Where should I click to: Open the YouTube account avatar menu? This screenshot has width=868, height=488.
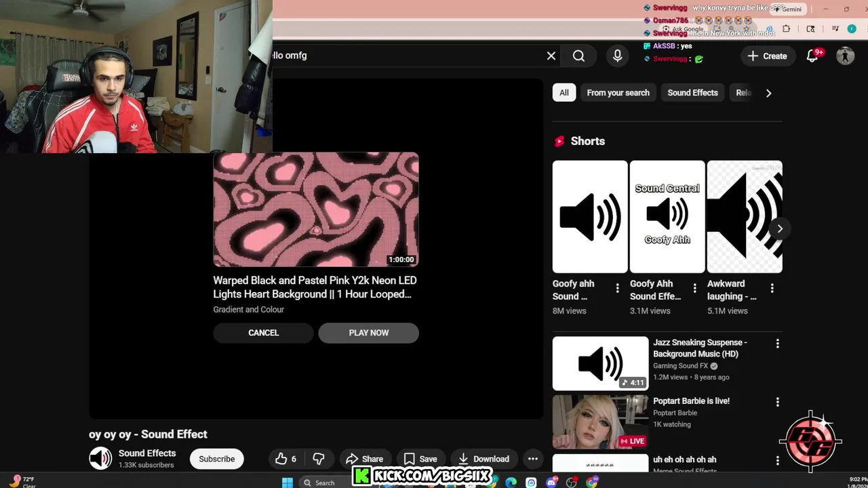(x=845, y=56)
